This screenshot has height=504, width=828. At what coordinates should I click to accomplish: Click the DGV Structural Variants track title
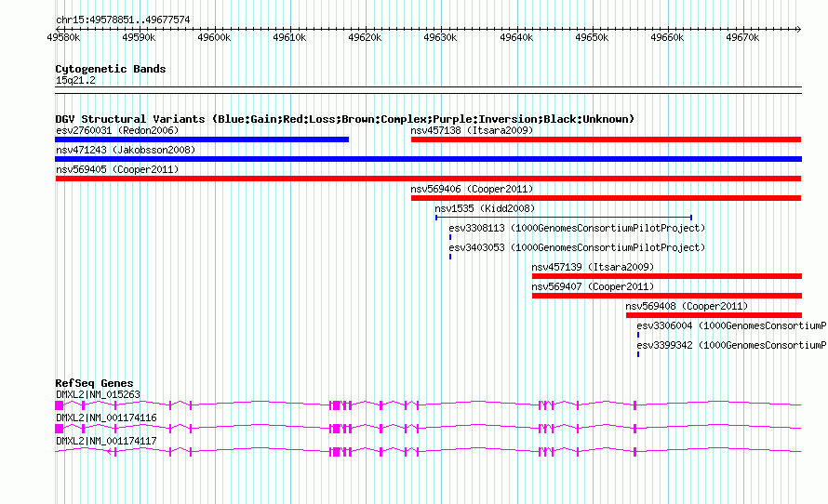click(x=344, y=119)
